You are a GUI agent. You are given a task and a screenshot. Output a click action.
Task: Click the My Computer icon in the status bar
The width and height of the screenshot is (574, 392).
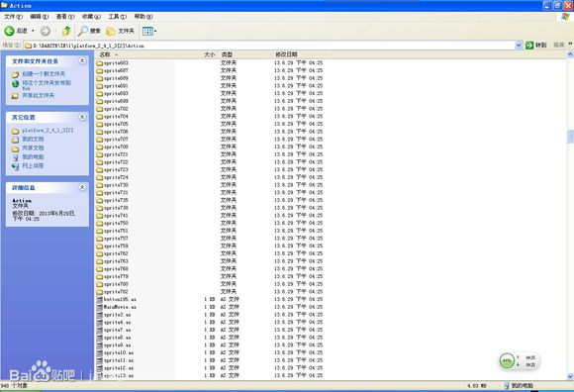coord(507,385)
